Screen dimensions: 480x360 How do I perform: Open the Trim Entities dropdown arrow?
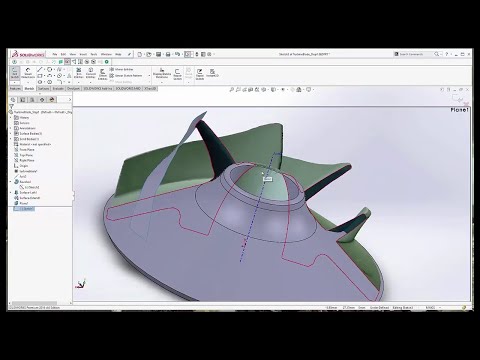79,82
